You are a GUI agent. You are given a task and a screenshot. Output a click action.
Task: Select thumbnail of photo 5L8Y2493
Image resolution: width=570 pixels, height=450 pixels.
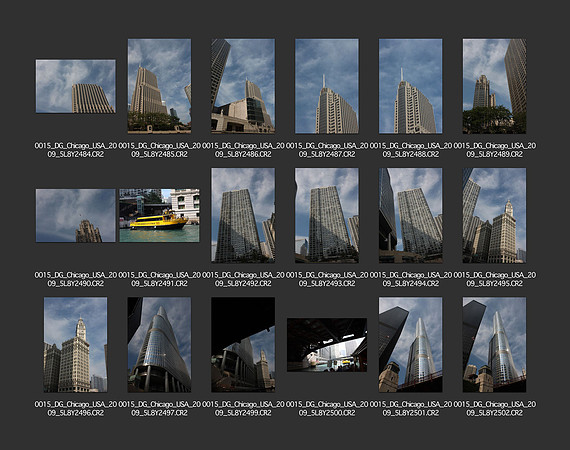[x=327, y=215]
